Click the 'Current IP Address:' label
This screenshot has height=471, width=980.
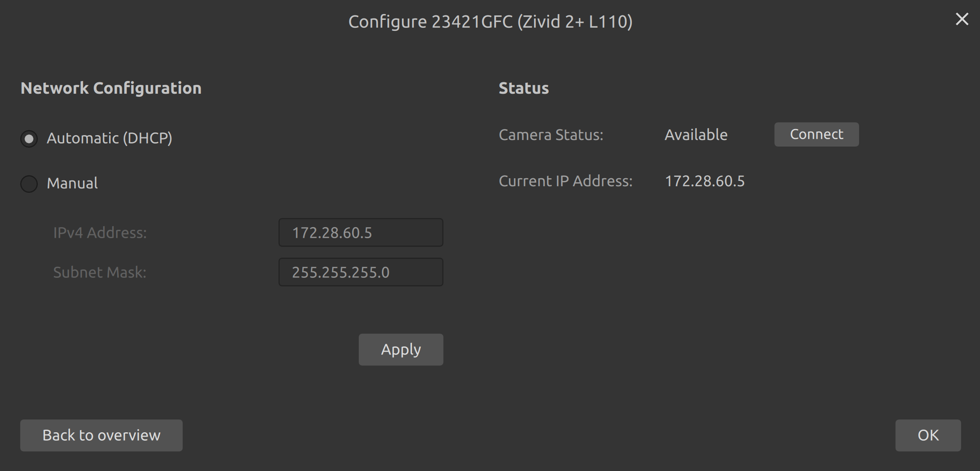click(x=565, y=181)
